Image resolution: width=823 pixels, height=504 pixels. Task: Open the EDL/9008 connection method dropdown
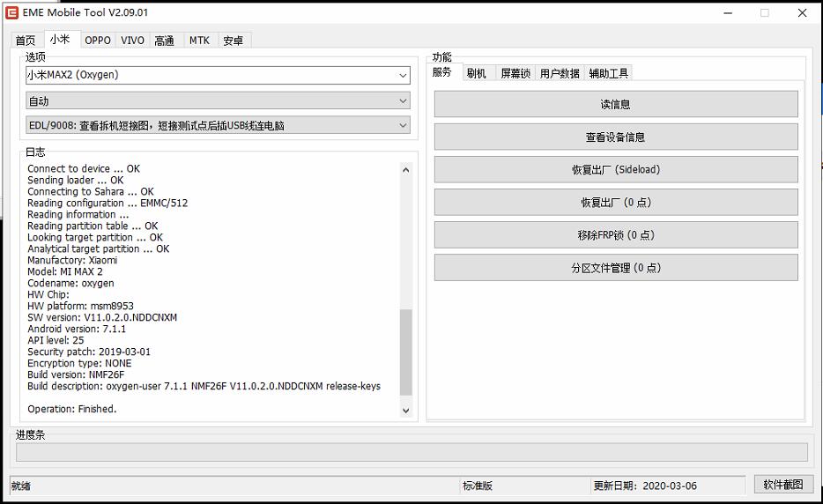pyautogui.click(x=218, y=126)
